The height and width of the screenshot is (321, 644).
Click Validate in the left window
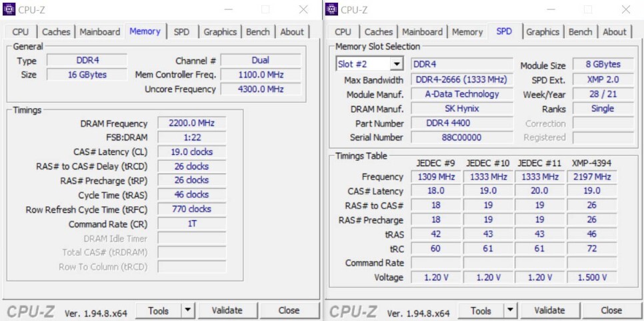point(227,311)
